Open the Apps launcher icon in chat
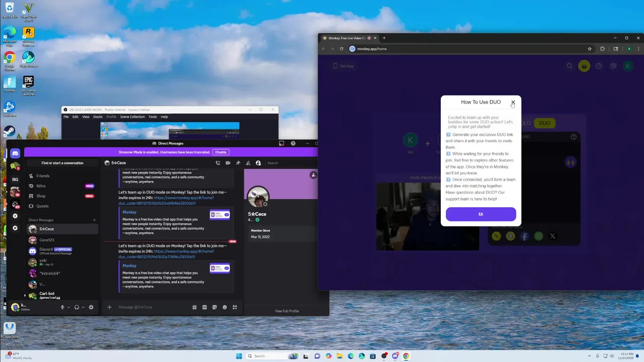644x362 pixels. 234,307
